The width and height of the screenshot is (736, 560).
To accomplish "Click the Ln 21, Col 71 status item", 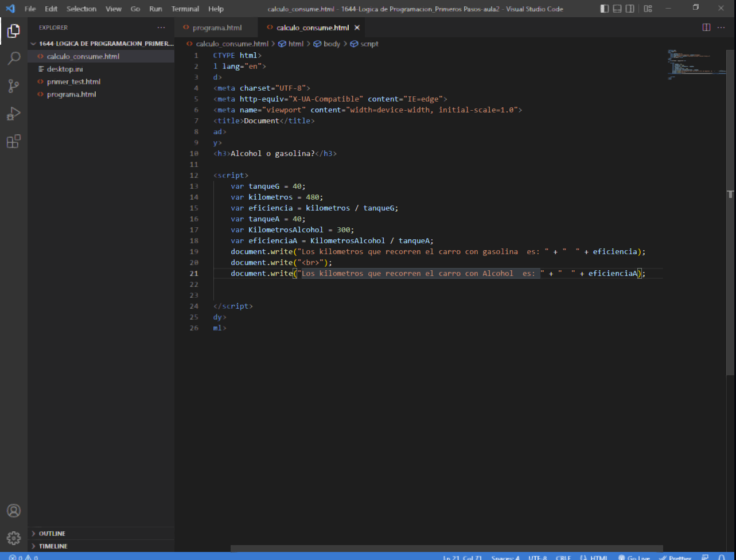I will point(462,557).
